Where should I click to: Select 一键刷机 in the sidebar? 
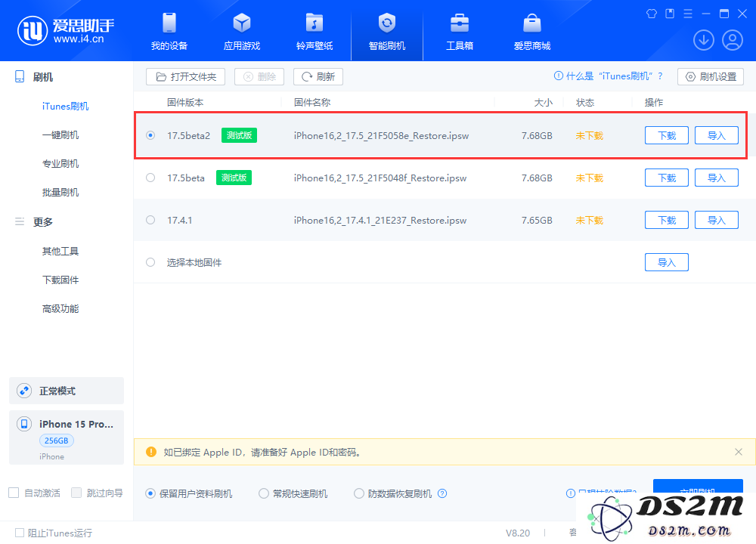tap(60, 135)
